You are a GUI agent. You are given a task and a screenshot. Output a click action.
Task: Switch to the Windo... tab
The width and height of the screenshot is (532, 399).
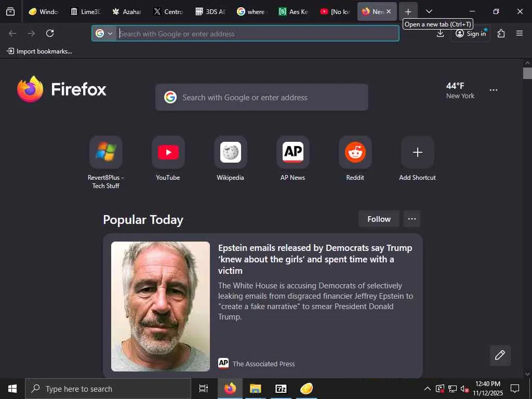tap(44, 11)
